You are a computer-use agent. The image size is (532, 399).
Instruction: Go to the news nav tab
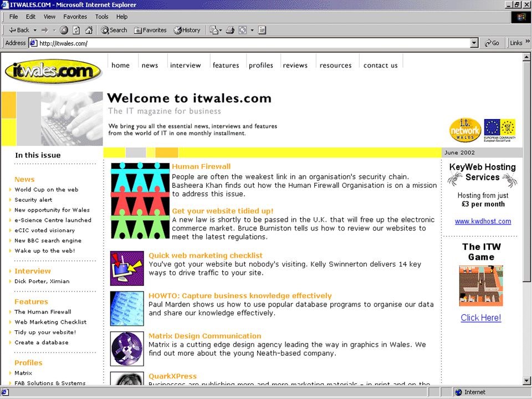[150, 65]
